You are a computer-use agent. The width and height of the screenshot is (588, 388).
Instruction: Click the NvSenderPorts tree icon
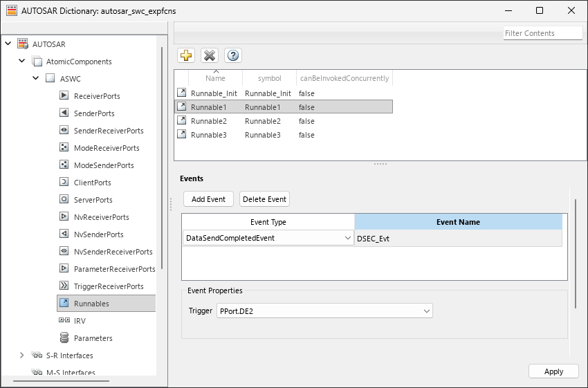(x=64, y=234)
